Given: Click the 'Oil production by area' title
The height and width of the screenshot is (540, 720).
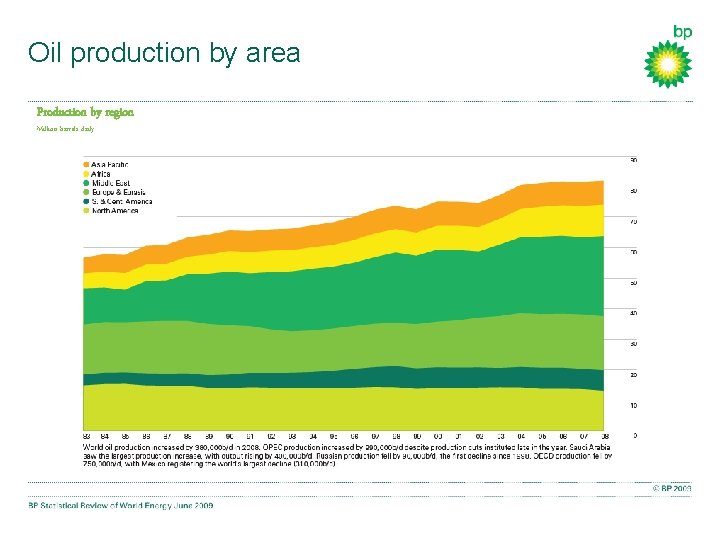Looking at the screenshot, I should point(164,53).
